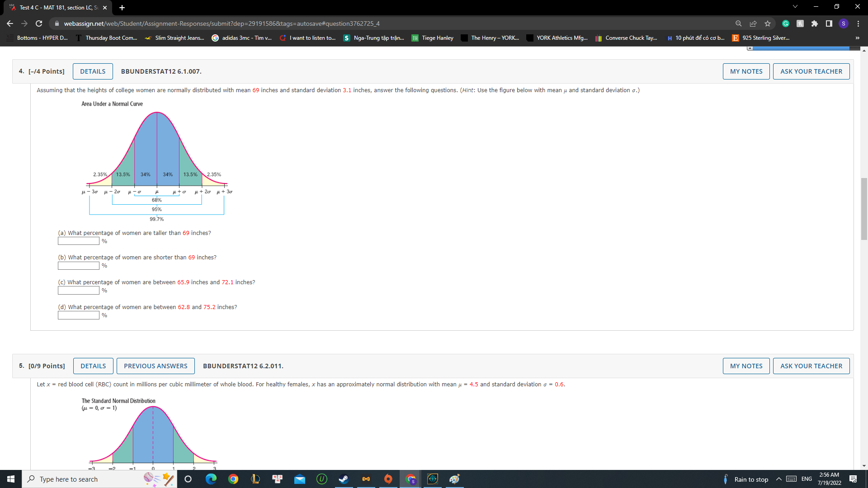
Task: Open PREVIOUS ANSWERS for question 5
Action: 156,366
